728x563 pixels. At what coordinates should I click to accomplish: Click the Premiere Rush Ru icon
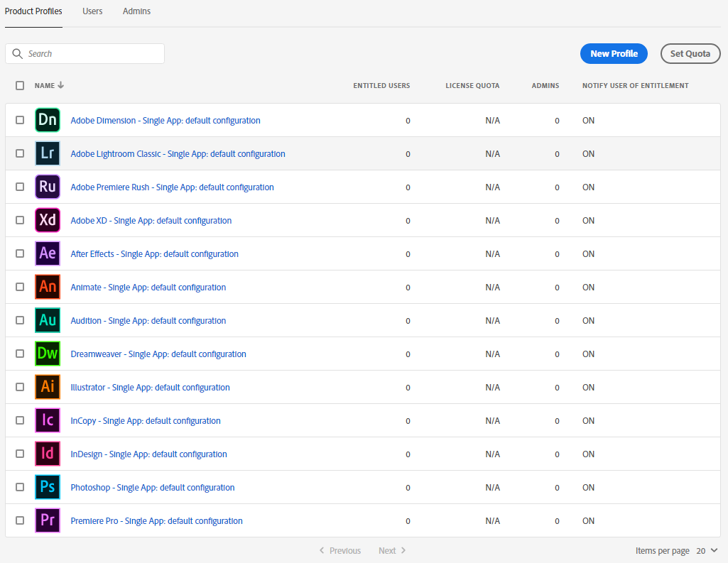[x=48, y=187]
